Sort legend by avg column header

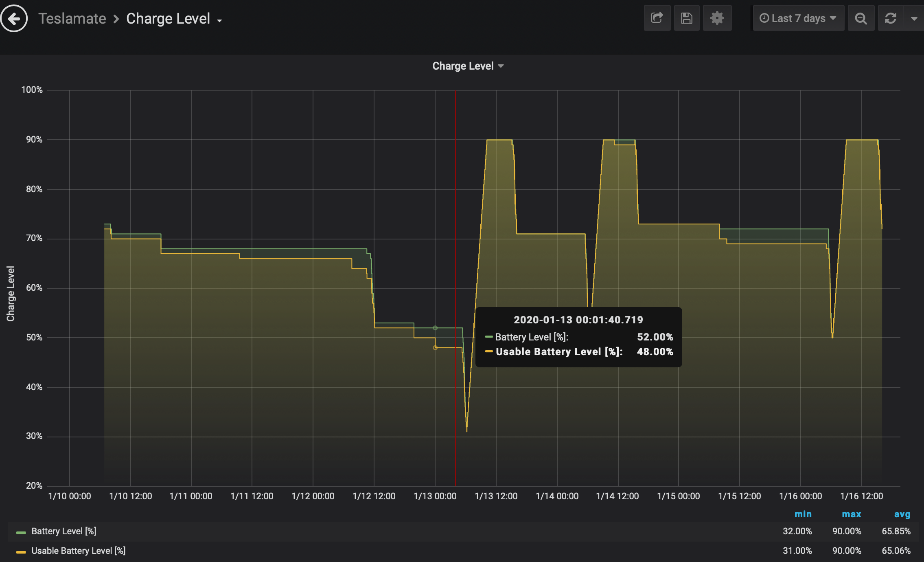click(902, 514)
